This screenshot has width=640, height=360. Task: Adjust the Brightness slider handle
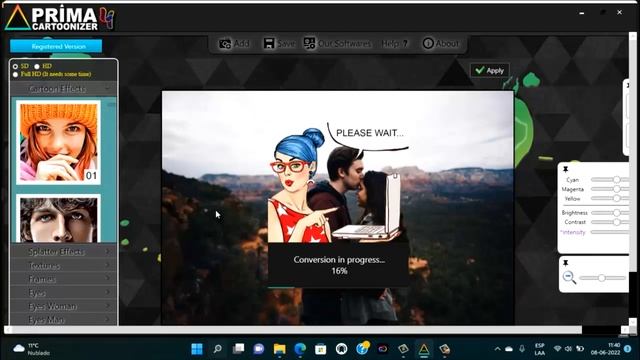(x=617, y=213)
